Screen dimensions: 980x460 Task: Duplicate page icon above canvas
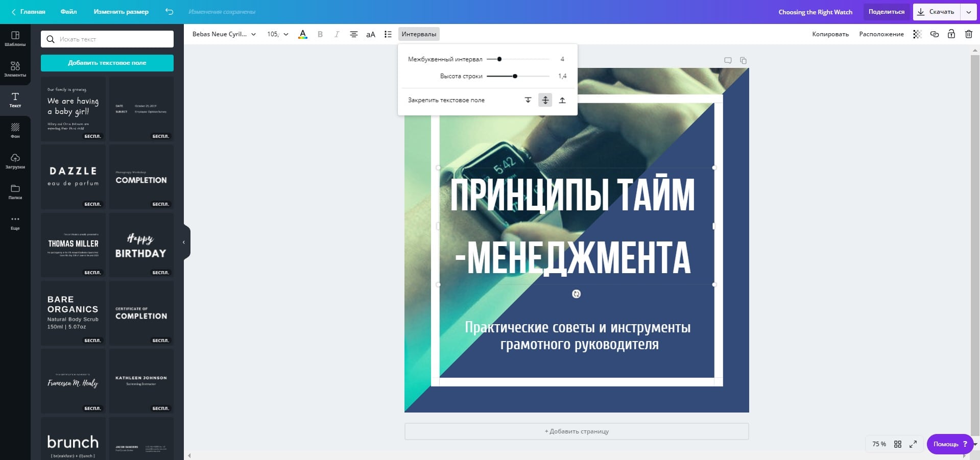[x=743, y=60]
